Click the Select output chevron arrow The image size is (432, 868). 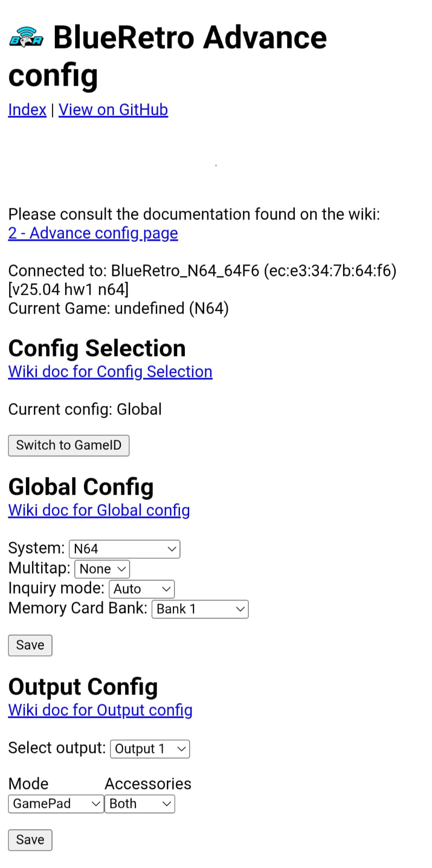[182, 749]
